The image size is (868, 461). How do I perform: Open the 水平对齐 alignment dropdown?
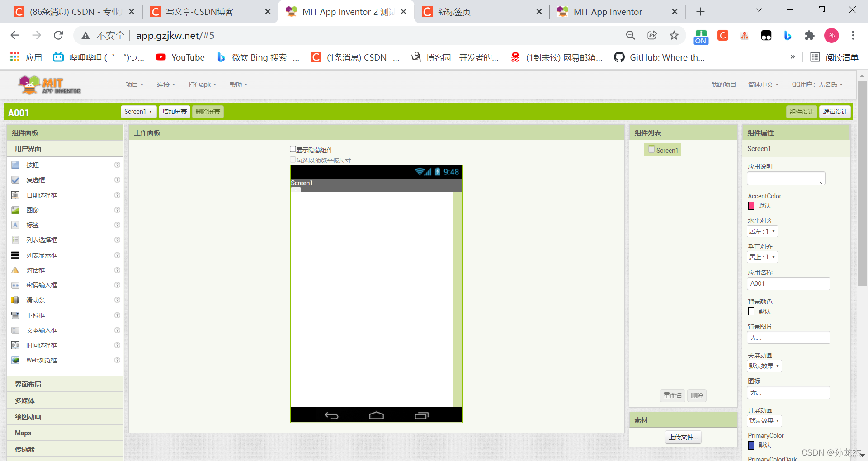pyautogui.click(x=762, y=231)
